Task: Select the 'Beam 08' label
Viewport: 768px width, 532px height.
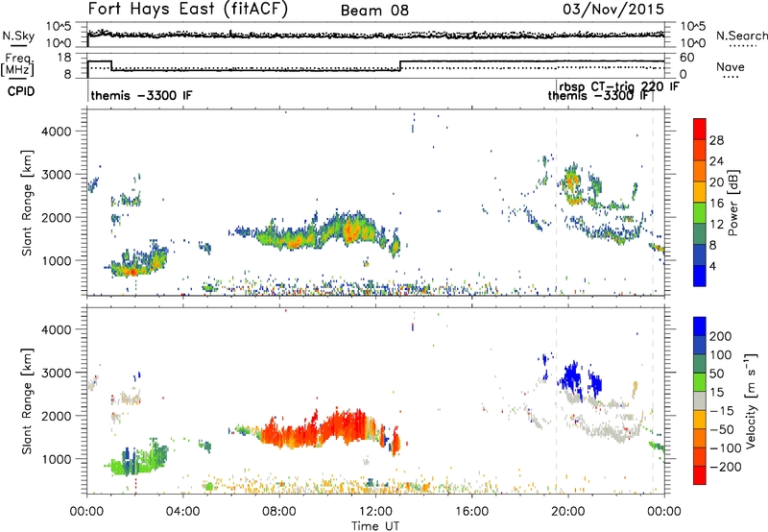Action: [x=374, y=11]
